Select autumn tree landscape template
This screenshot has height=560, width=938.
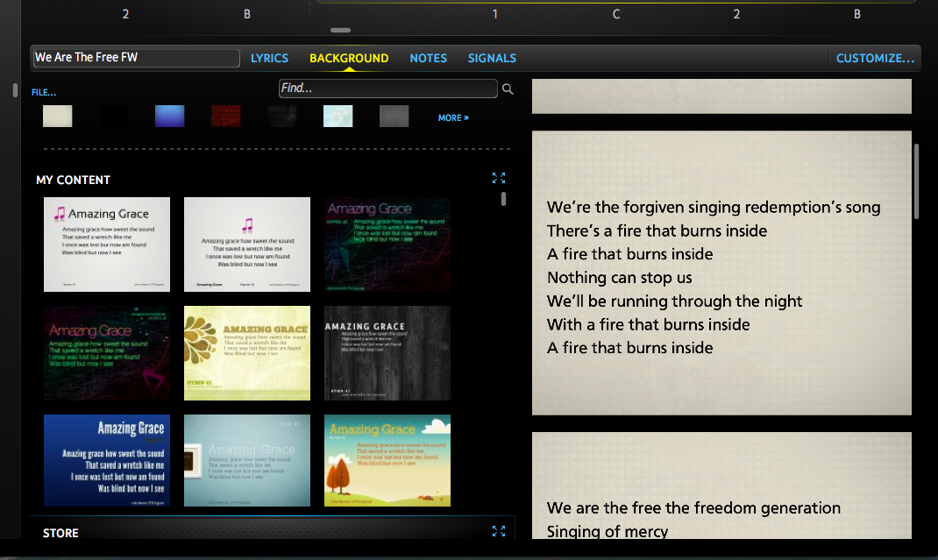click(387, 461)
